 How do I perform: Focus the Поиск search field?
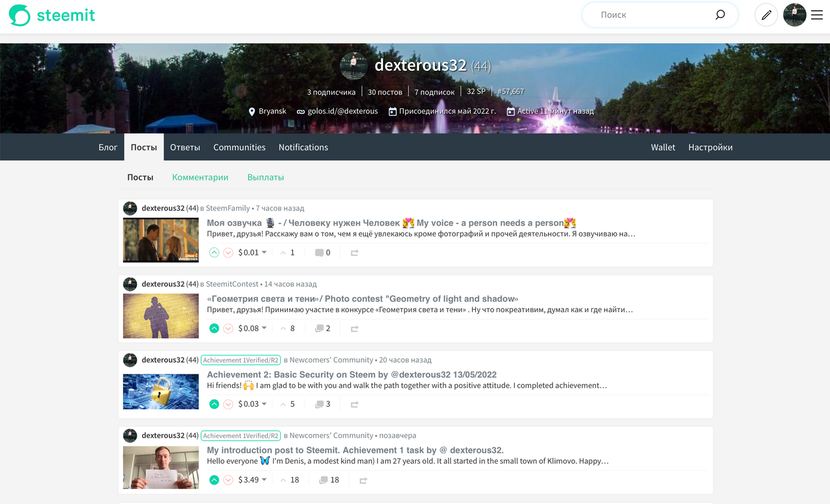652,14
